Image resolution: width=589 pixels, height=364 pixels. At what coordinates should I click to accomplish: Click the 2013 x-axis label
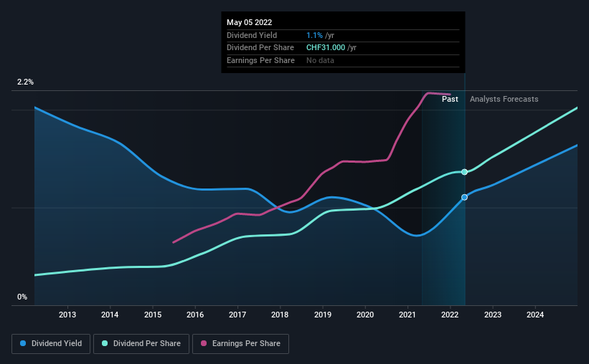pyautogui.click(x=67, y=315)
